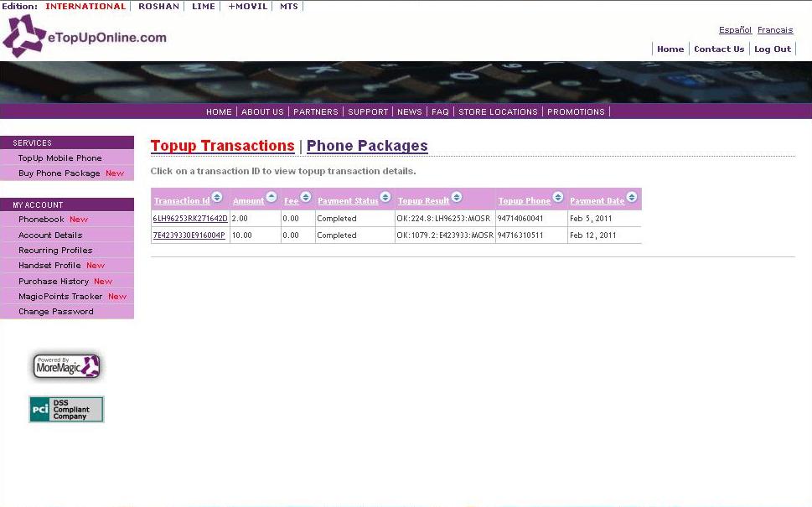Sort by Amount using its arrow icon
The image size is (812, 507).
[272, 197]
